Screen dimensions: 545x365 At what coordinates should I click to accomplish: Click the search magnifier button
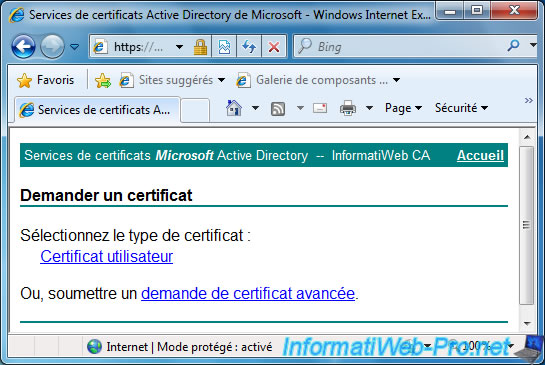513,45
